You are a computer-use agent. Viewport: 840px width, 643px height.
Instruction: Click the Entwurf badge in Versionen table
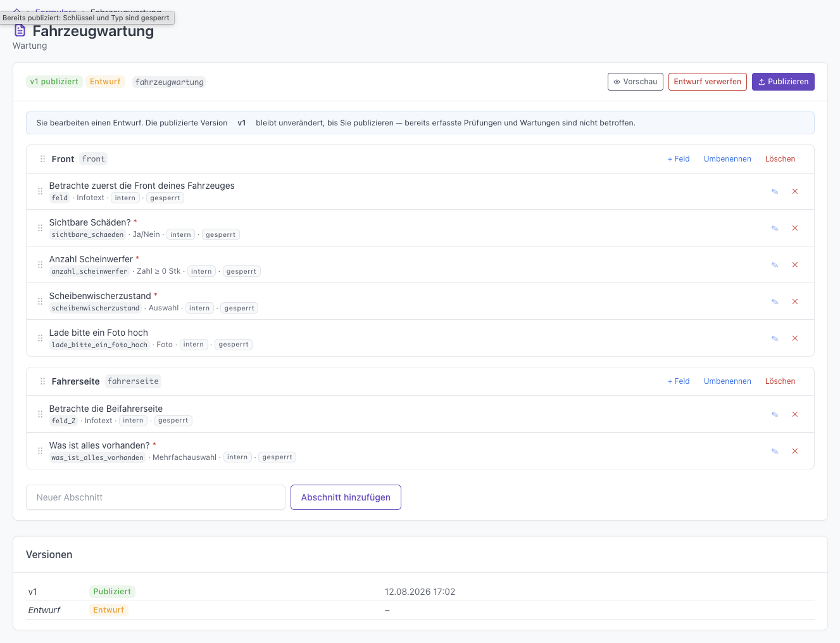[x=109, y=610]
